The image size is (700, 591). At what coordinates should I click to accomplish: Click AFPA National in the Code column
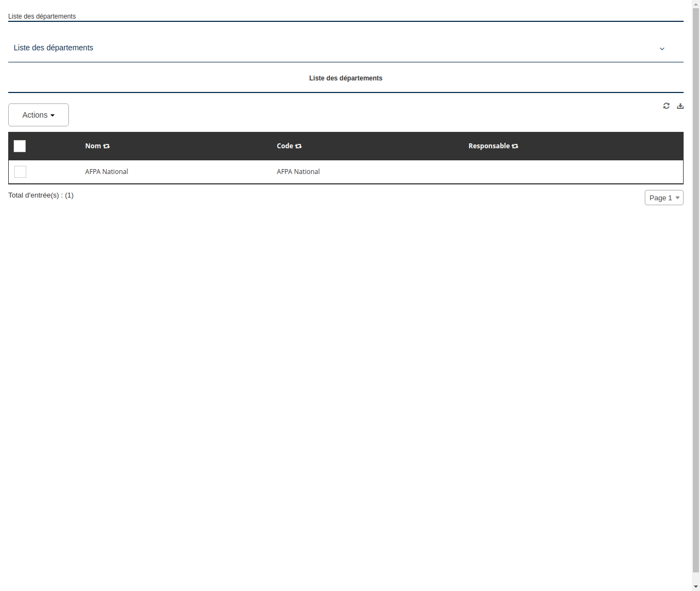(x=298, y=171)
